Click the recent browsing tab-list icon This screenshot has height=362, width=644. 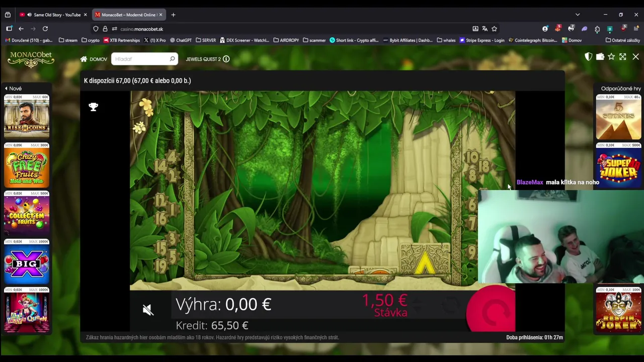click(x=8, y=15)
